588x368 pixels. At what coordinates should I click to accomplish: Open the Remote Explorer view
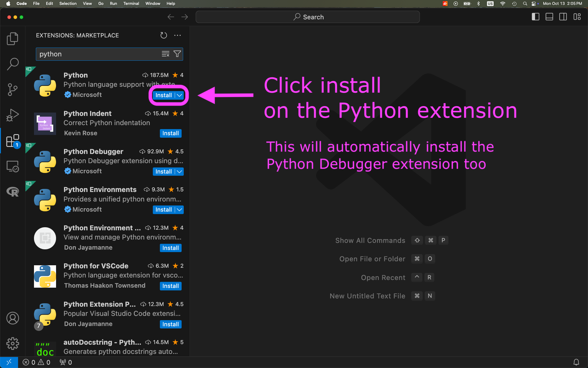(13, 167)
